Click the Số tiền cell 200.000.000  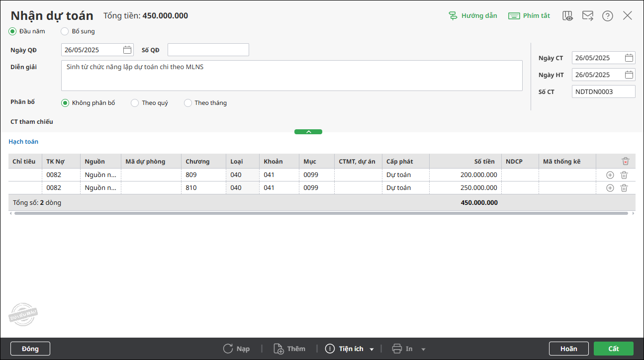click(465, 175)
